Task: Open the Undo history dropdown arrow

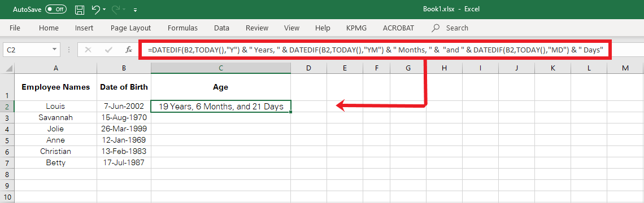Action: tap(105, 10)
